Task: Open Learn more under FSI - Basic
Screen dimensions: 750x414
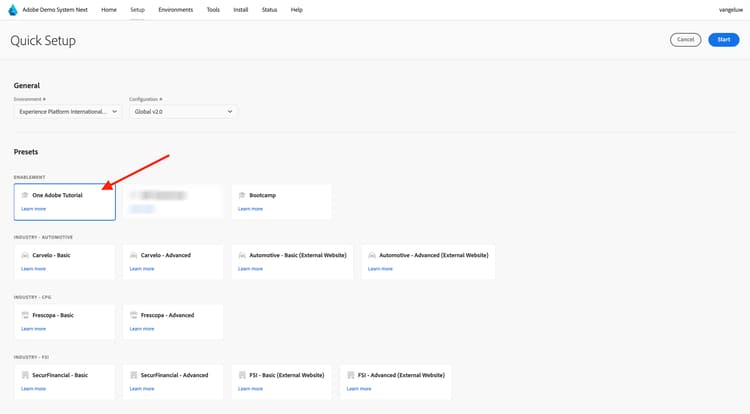Action: 250,389
